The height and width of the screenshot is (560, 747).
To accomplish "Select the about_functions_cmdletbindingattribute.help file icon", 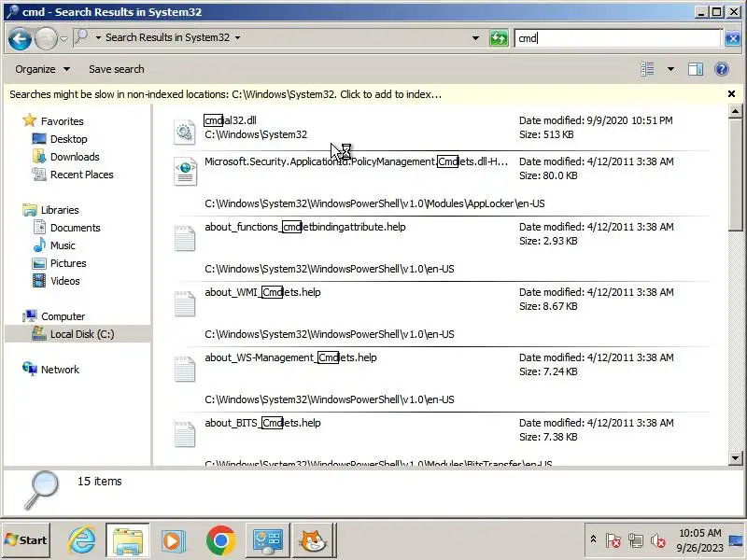I will tap(185, 238).
